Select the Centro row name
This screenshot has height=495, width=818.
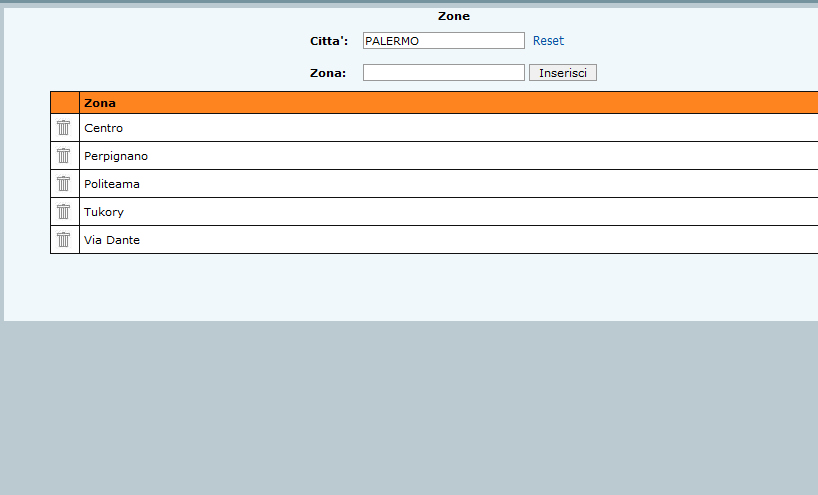(104, 128)
